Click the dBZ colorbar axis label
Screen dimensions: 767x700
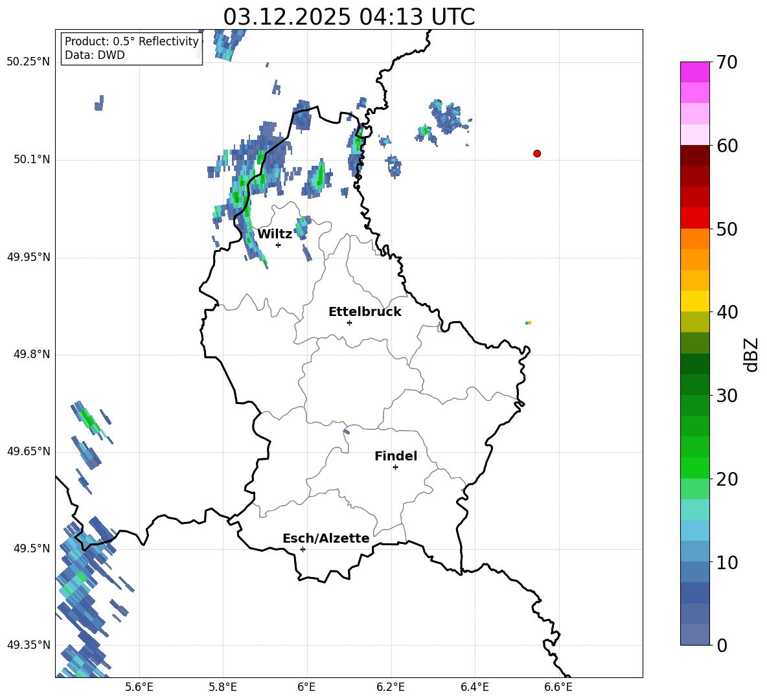point(751,354)
